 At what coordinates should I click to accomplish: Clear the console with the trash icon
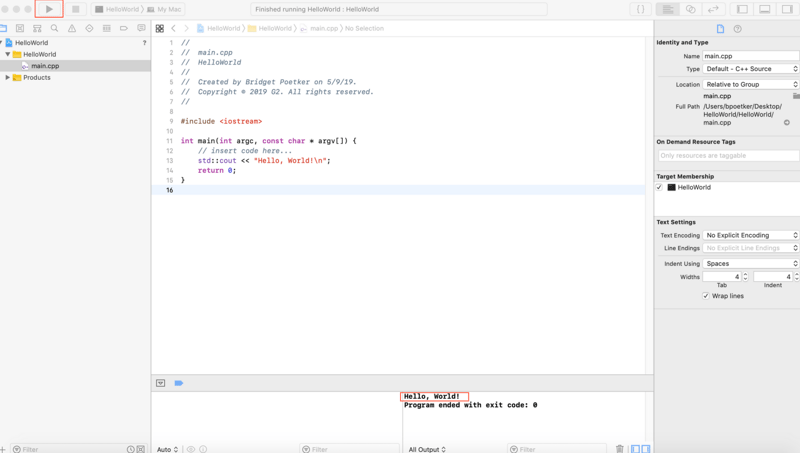click(619, 449)
